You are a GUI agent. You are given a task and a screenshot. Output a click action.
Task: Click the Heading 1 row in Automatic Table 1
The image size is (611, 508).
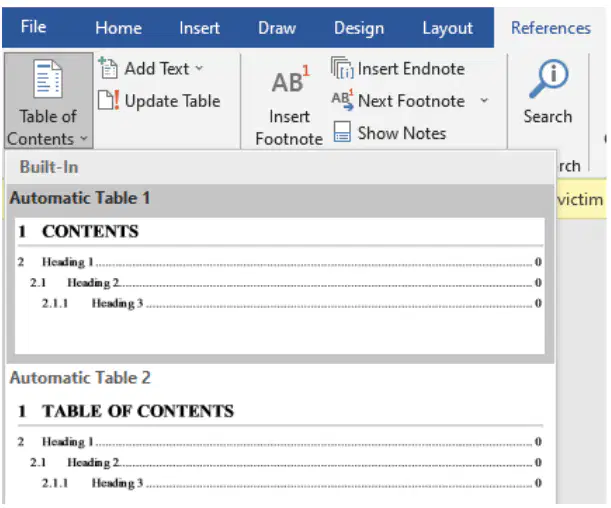(280, 262)
